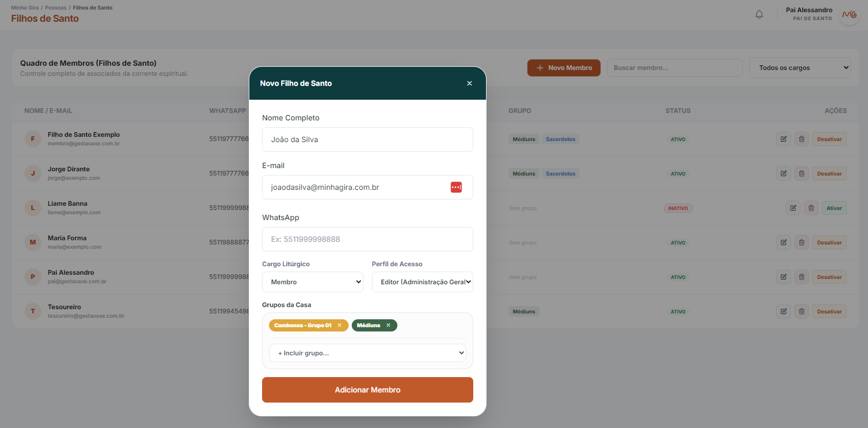Open Todos os cargos filter dropdown

coord(800,68)
